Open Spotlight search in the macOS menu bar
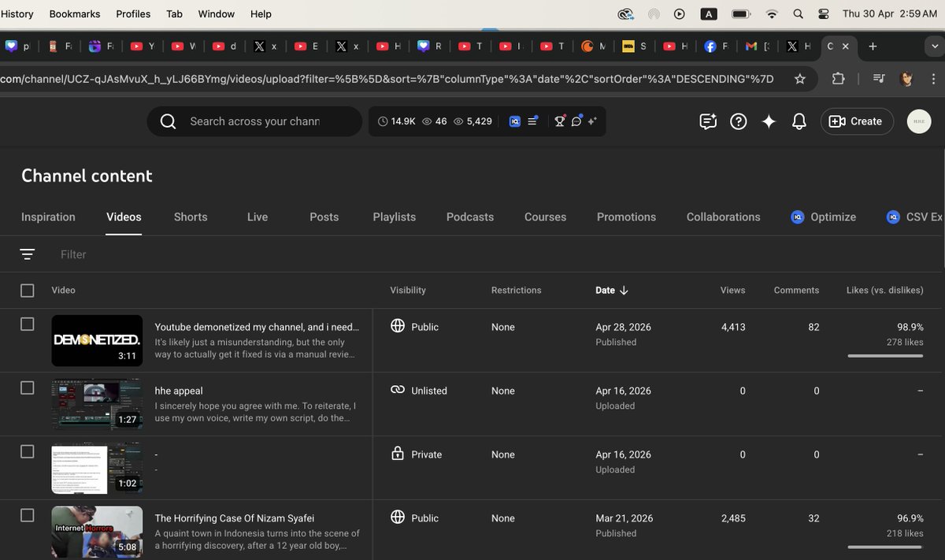Image resolution: width=945 pixels, height=560 pixels. click(x=798, y=13)
